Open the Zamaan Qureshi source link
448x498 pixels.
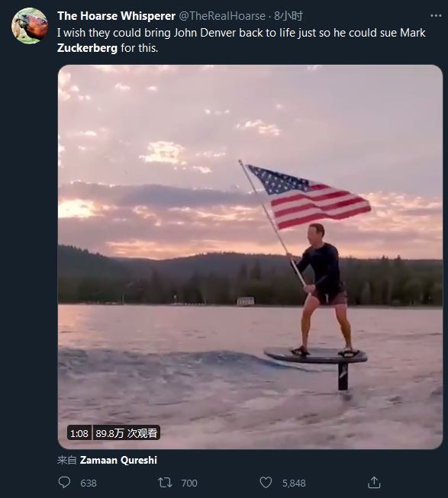[118, 460]
